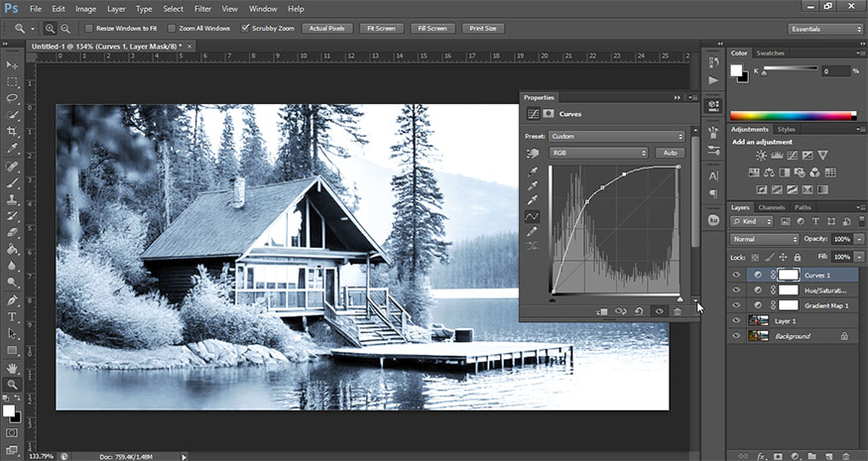Hide the Curves 1 layer
Screen dimensions: 868x461
coord(736,275)
